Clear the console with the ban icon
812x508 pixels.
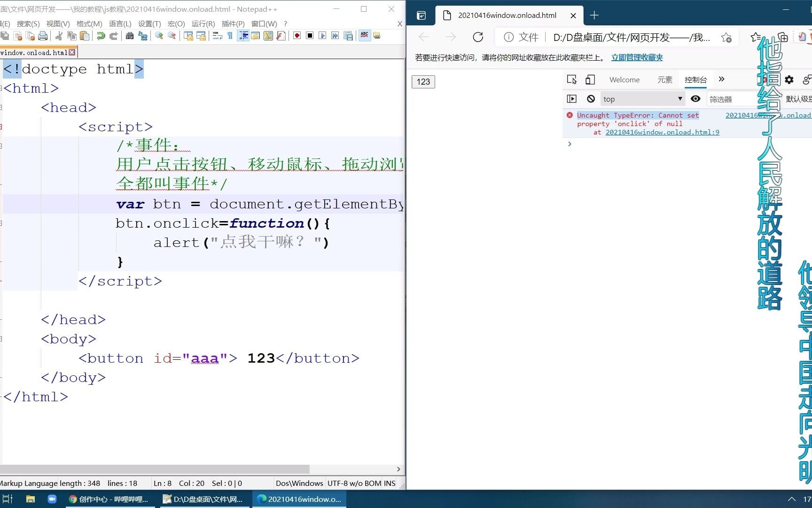coord(591,99)
